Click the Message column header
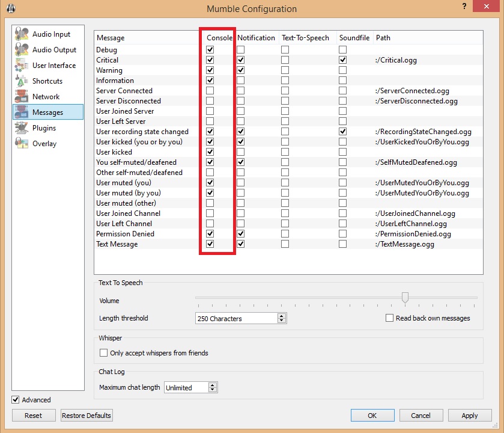Image resolution: width=504 pixels, height=433 pixels. point(149,38)
